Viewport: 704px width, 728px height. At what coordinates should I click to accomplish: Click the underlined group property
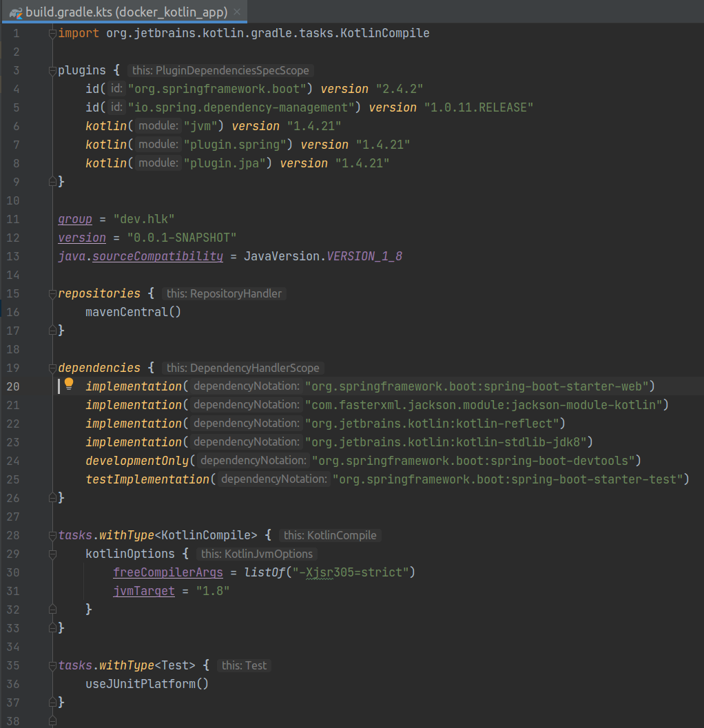click(75, 219)
